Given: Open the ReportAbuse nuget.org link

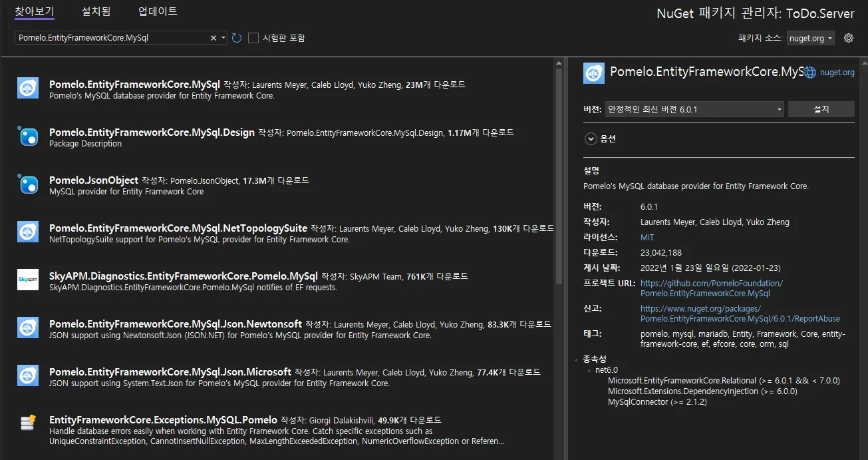Looking at the screenshot, I should tap(740, 314).
